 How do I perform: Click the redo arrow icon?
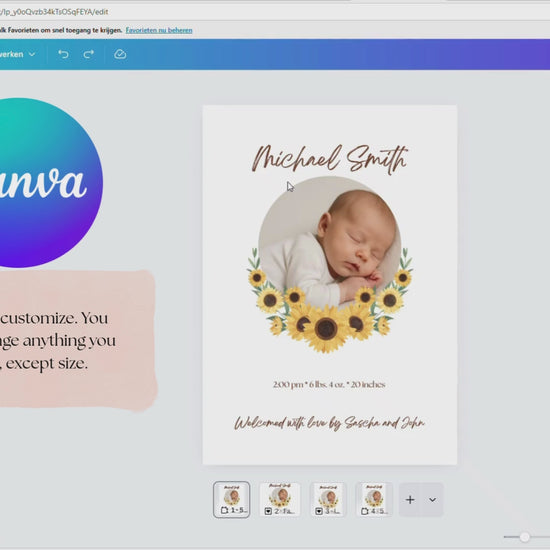[89, 54]
